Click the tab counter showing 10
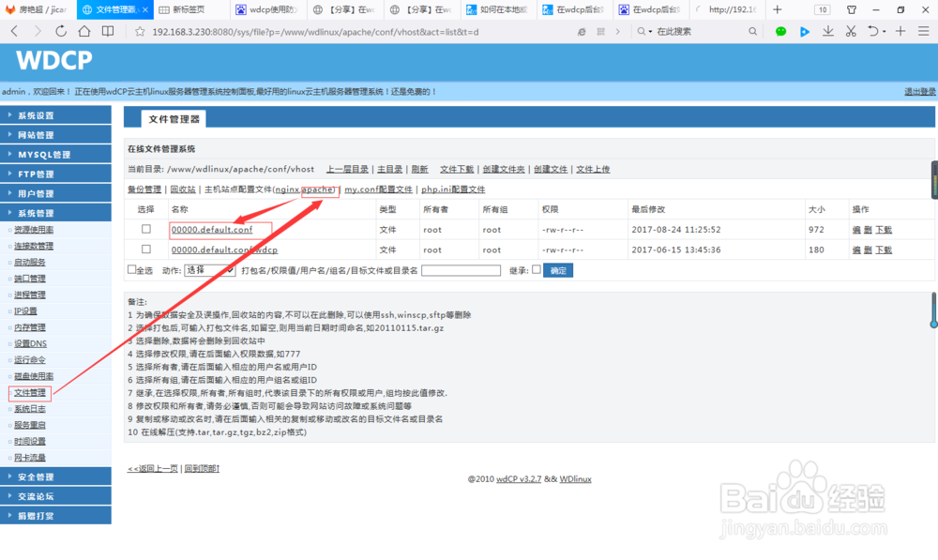 pos(823,9)
